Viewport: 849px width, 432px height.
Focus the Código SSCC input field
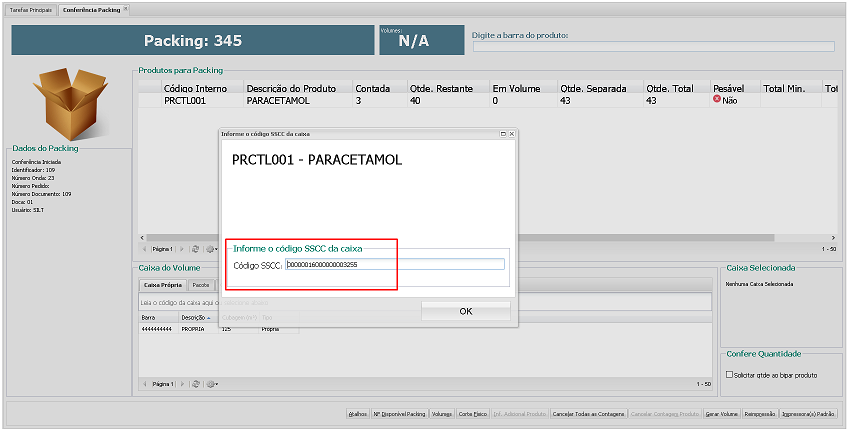[395, 264]
